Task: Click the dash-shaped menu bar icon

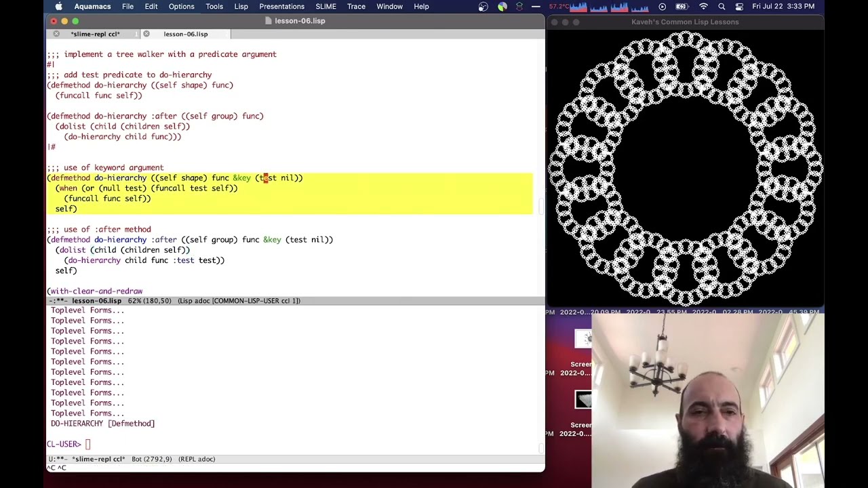Action: click(x=536, y=7)
